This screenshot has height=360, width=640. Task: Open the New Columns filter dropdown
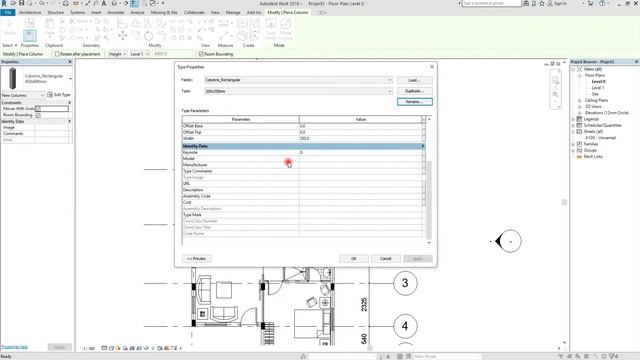[x=23, y=95]
